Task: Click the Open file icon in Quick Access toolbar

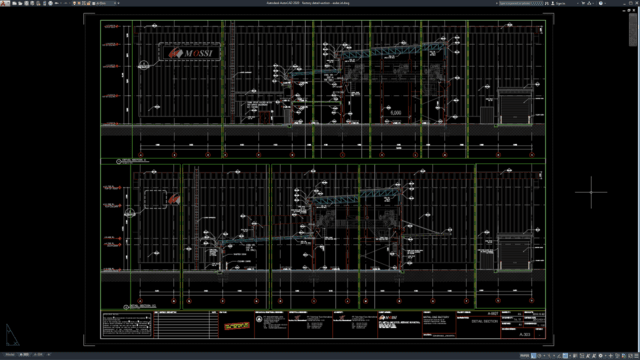Action: click(20, 3)
